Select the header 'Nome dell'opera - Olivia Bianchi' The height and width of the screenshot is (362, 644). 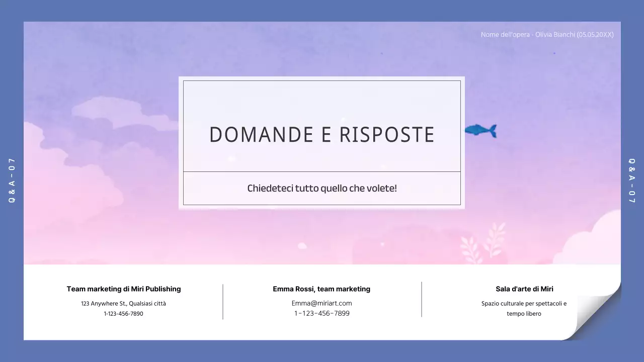547,34
